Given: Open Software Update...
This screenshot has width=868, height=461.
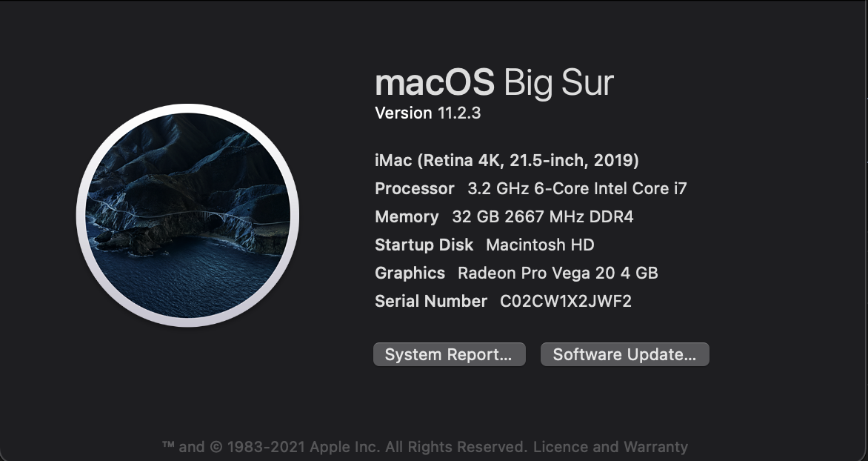Looking at the screenshot, I should click(x=624, y=354).
